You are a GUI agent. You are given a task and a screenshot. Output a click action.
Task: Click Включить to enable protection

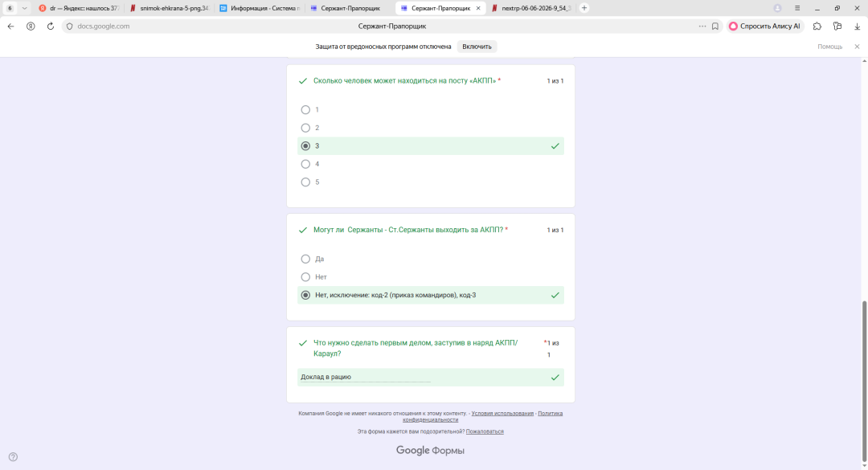coord(477,47)
